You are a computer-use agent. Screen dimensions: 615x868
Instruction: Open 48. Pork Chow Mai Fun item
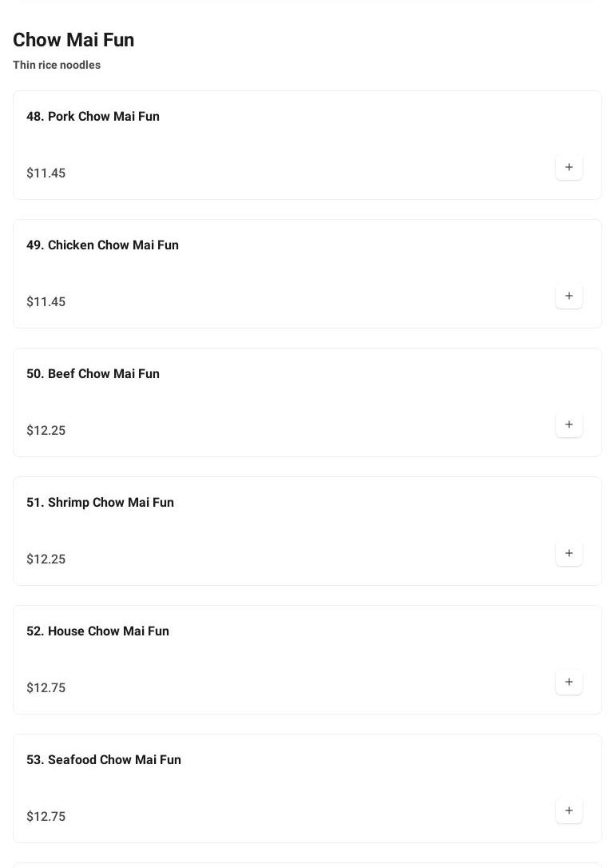click(93, 117)
